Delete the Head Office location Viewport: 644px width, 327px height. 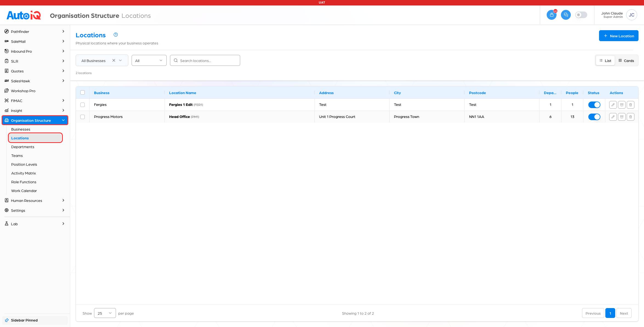coord(631,117)
